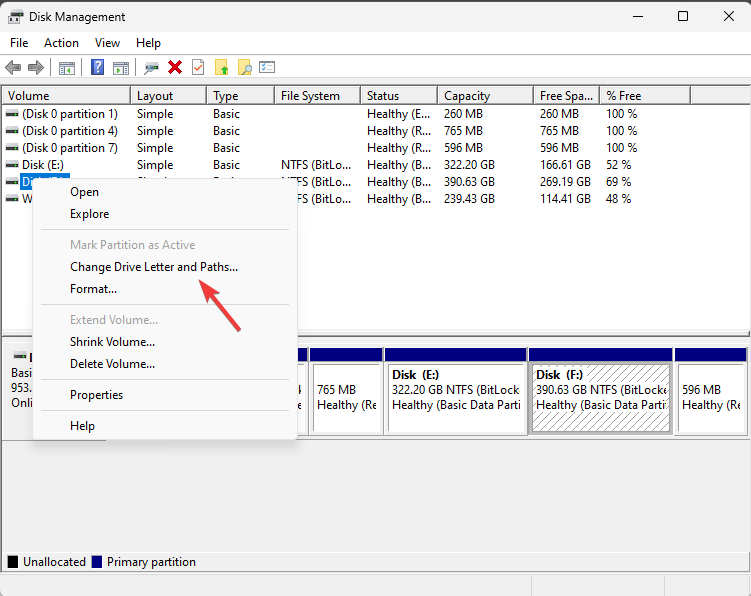Click drive icon of Disk 0 partition 1

[12, 114]
